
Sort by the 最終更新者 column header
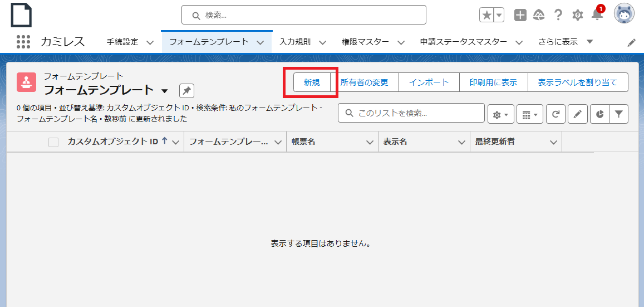tap(495, 142)
